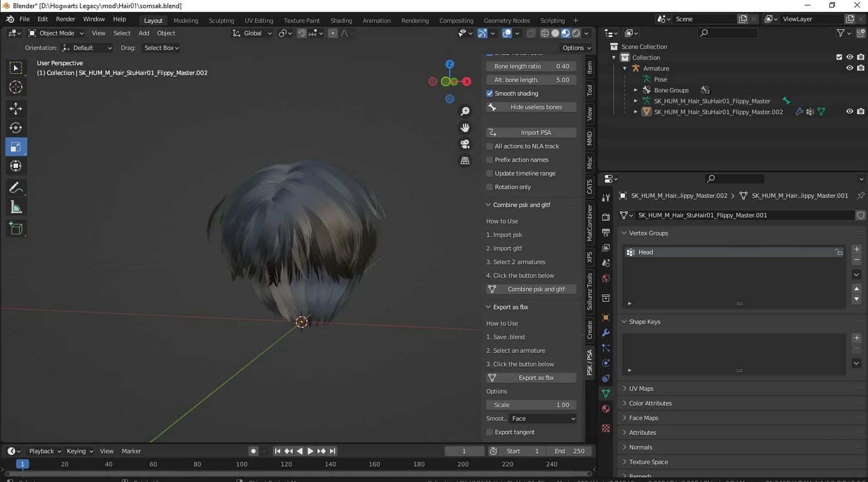Select rendered viewport shading mode
The height and width of the screenshot is (482, 868).
click(x=576, y=33)
